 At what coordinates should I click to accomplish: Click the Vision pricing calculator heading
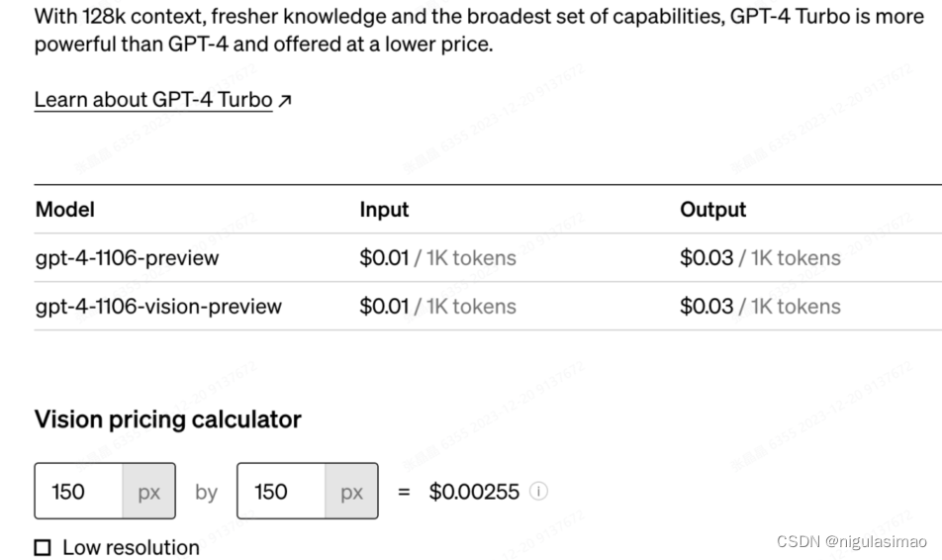coord(168,420)
